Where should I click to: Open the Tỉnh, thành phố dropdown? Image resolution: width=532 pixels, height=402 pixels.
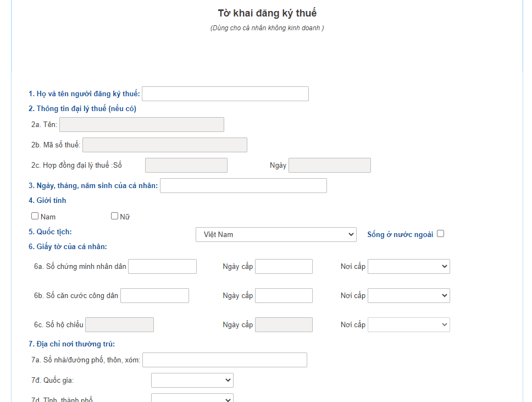[x=192, y=398]
